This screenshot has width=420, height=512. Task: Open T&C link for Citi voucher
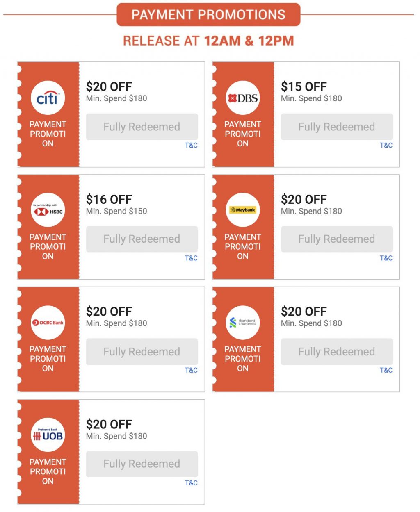(191, 145)
